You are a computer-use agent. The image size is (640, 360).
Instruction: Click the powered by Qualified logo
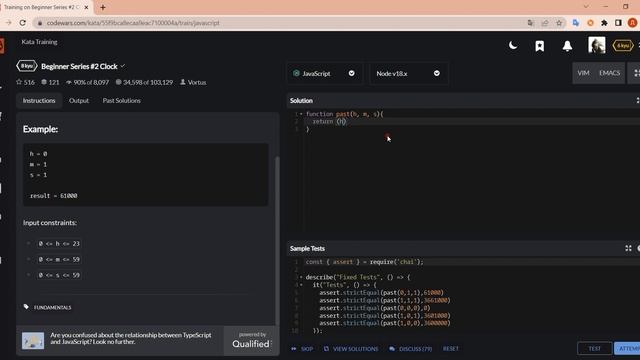[251, 340]
